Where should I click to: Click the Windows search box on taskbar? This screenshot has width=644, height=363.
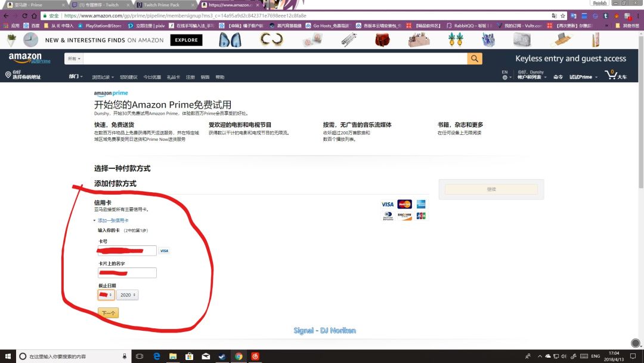tap(74, 356)
